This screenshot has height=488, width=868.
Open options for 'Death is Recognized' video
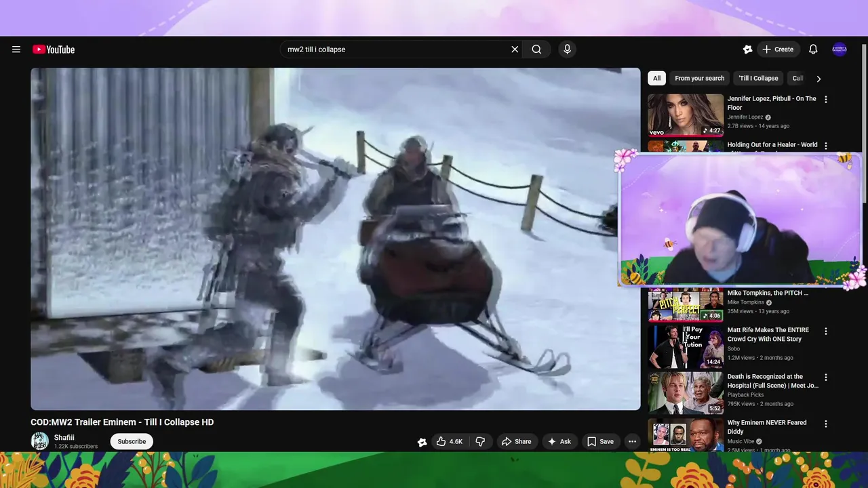[826, 378]
